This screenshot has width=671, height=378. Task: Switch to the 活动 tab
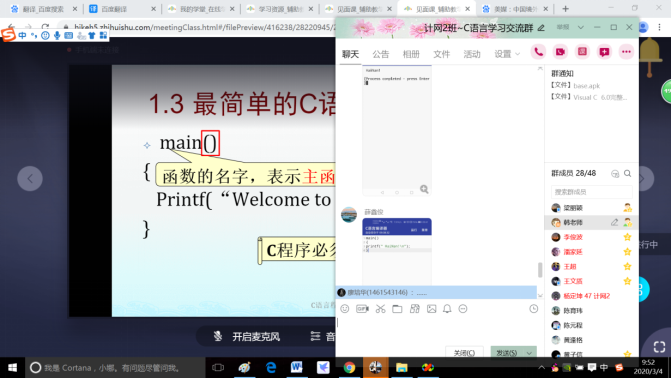(x=472, y=54)
